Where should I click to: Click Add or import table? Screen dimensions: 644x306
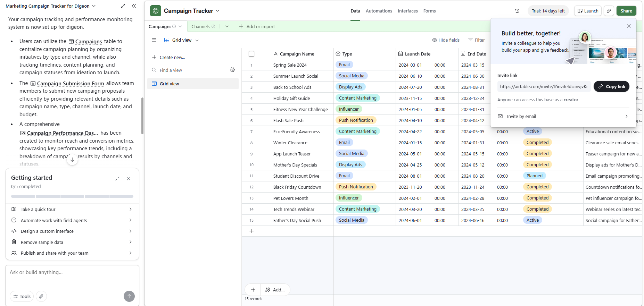(257, 26)
